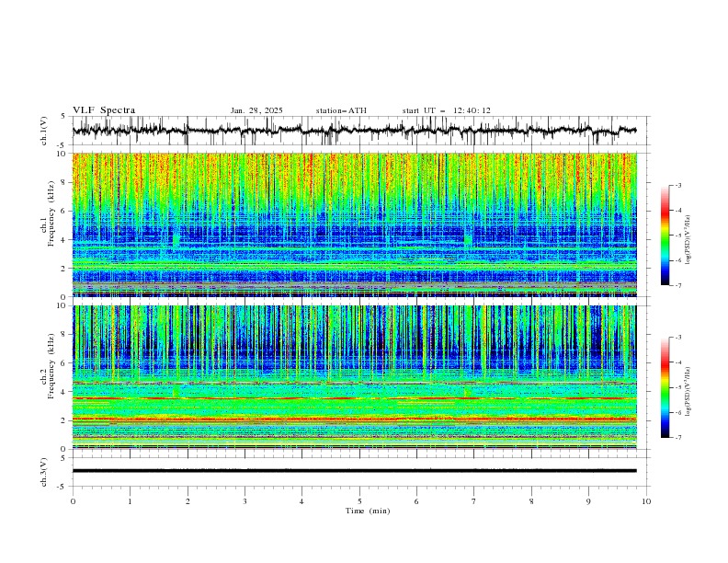Click the "-5" tick of ch.3(V) axis
Screen dimensions: 728x563
pos(62,487)
